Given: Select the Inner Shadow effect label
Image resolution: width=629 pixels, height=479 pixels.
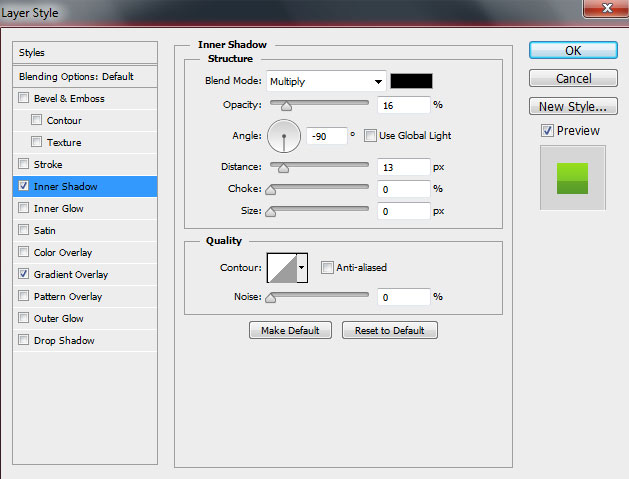Looking at the screenshot, I should click(65, 187).
